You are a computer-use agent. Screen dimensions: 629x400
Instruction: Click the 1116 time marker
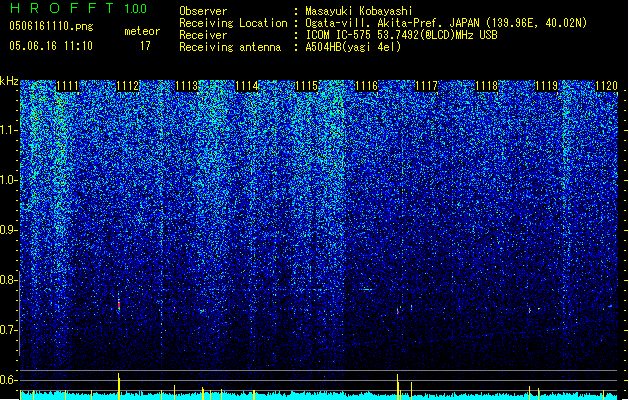(367, 86)
